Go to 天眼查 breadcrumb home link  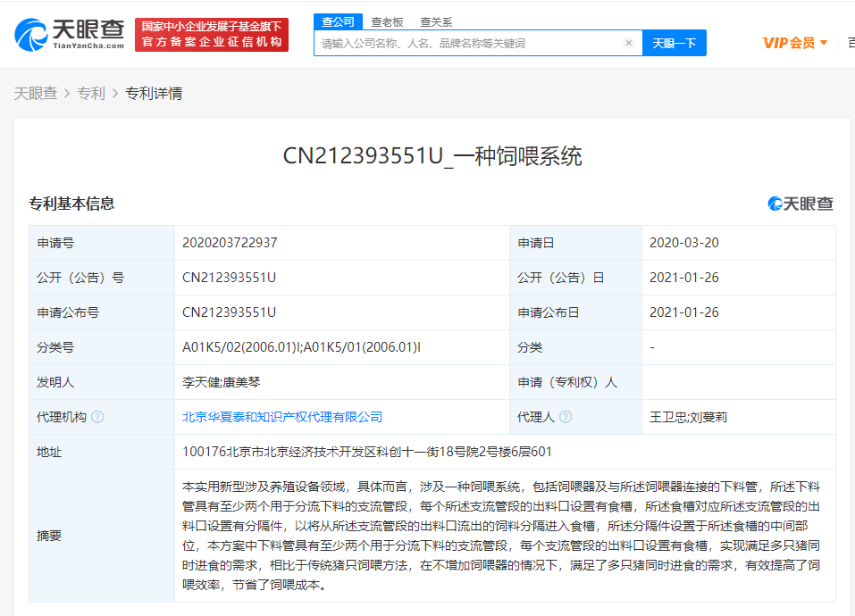[x=36, y=93]
